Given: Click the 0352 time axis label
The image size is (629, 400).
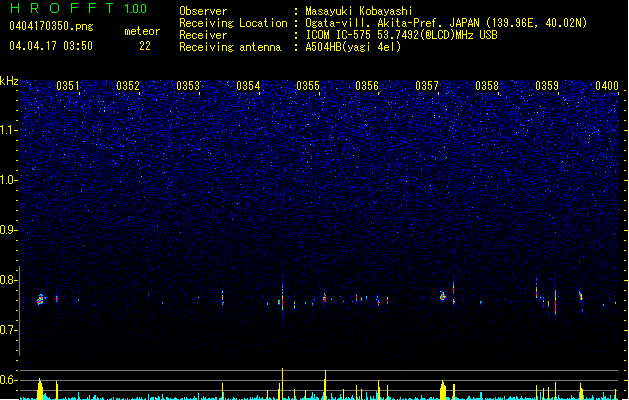Looking at the screenshot, I should (128, 86).
